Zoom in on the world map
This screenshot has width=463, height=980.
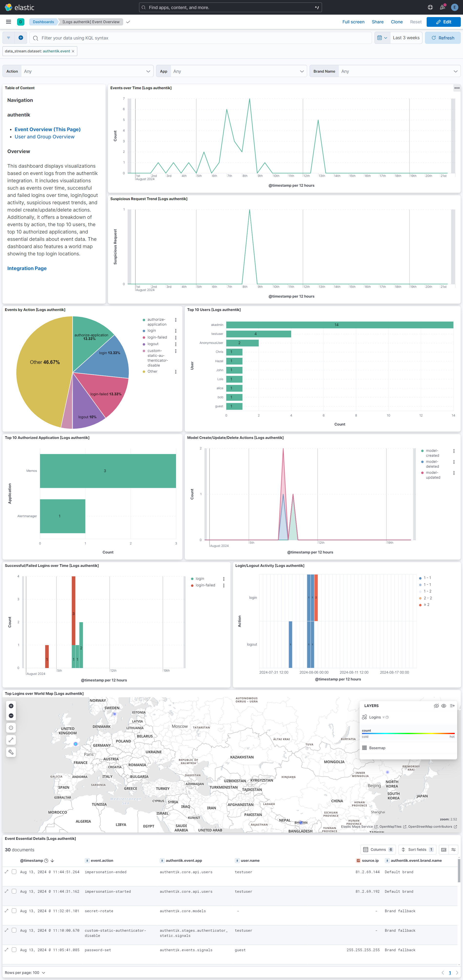coord(11,706)
